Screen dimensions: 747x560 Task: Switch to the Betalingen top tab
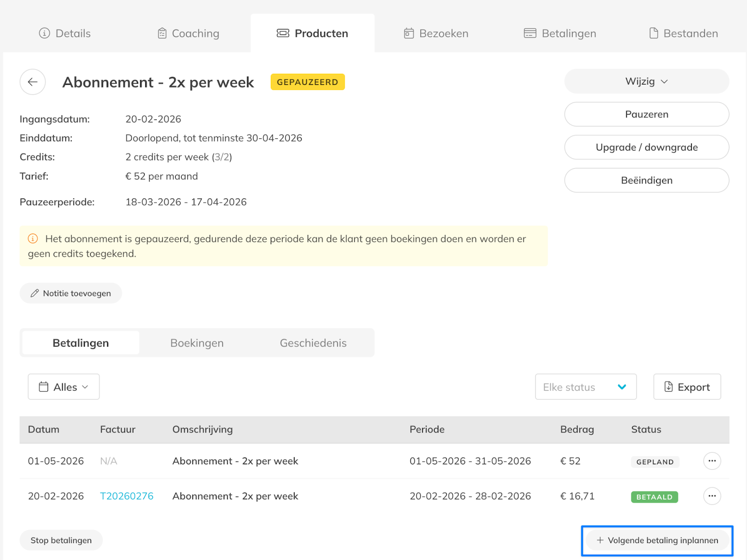(x=560, y=34)
